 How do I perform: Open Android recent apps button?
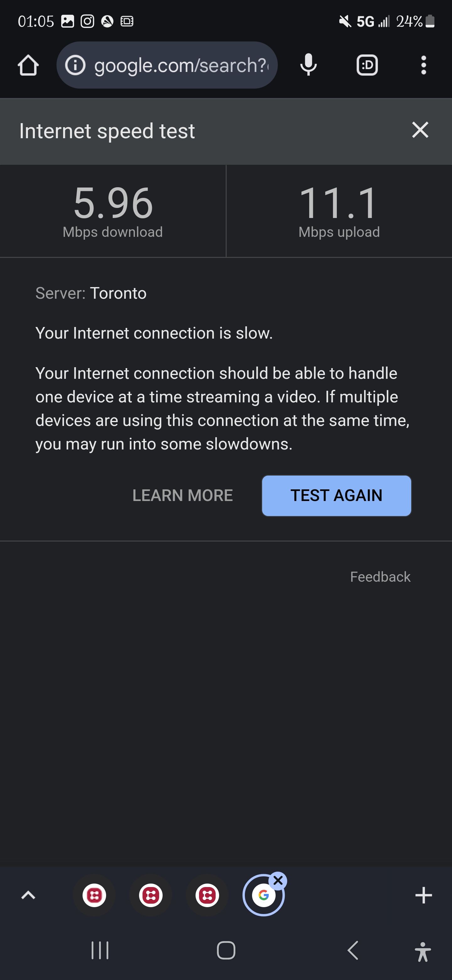100,950
